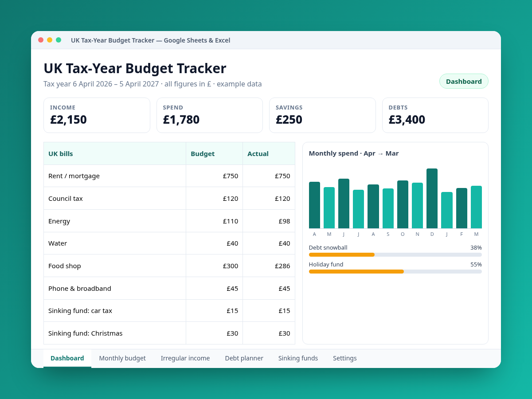The image size is (532, 399).
Task: Click the Actual column header
Action: (269, 153)
